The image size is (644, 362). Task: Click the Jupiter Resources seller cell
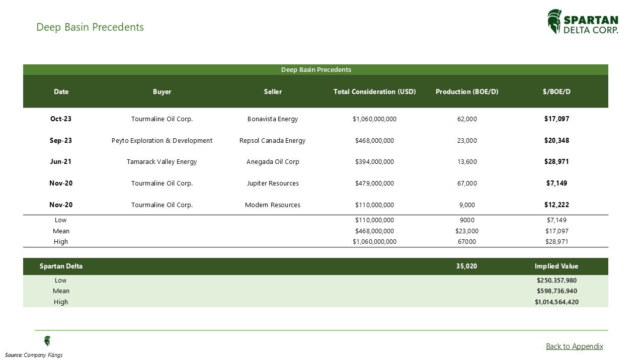pyautogui.click(x=273, y=184)
